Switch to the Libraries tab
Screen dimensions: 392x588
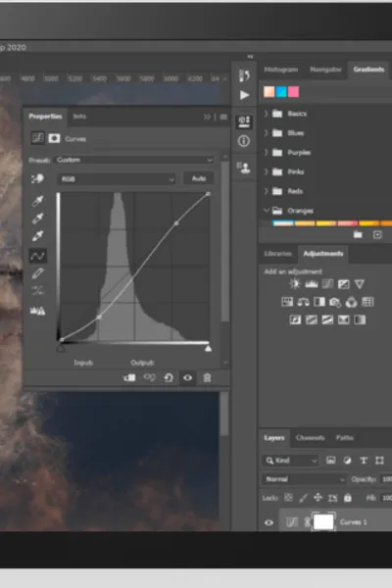tap(278, 254)
